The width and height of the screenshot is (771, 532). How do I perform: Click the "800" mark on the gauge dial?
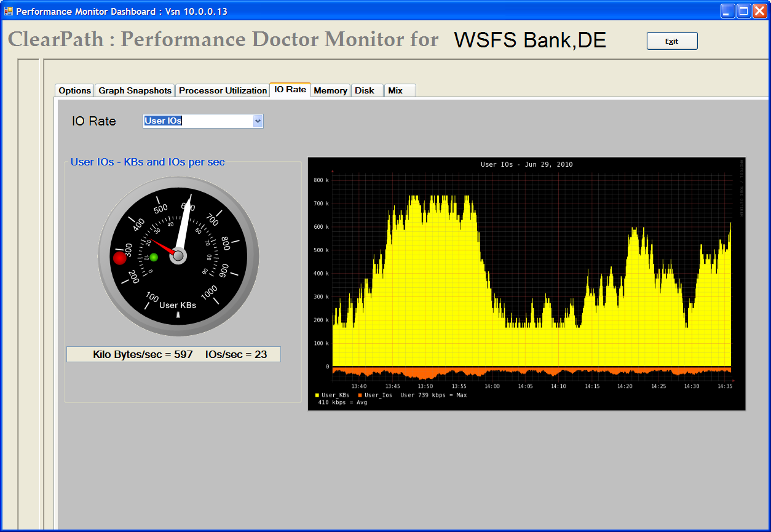225,244
